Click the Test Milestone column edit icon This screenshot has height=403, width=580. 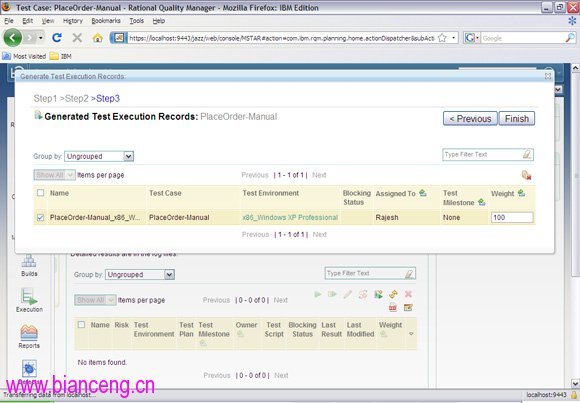[482, 202]
